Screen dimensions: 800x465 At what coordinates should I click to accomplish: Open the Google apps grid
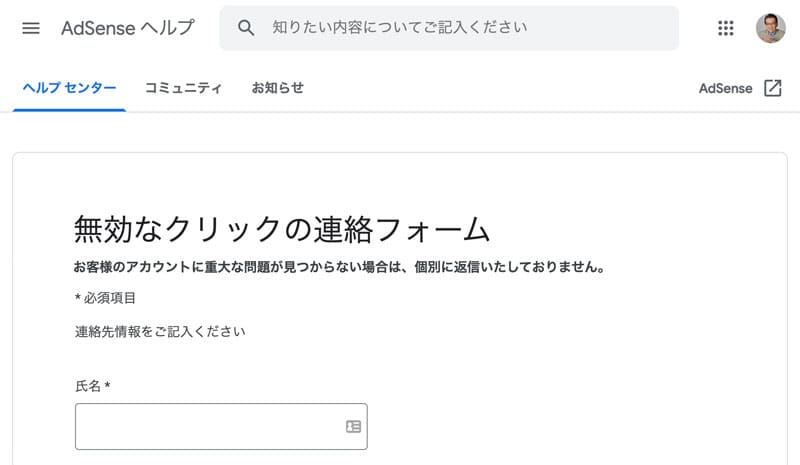(726, 28)
